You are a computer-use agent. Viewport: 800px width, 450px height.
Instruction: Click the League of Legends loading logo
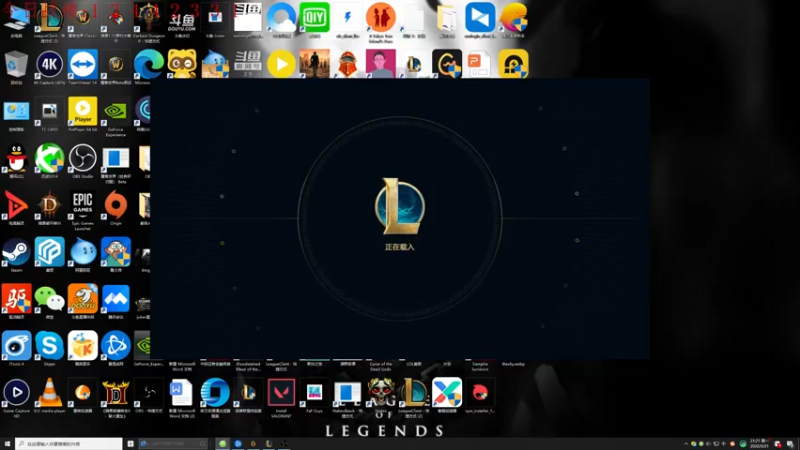(x=399, y=206)
